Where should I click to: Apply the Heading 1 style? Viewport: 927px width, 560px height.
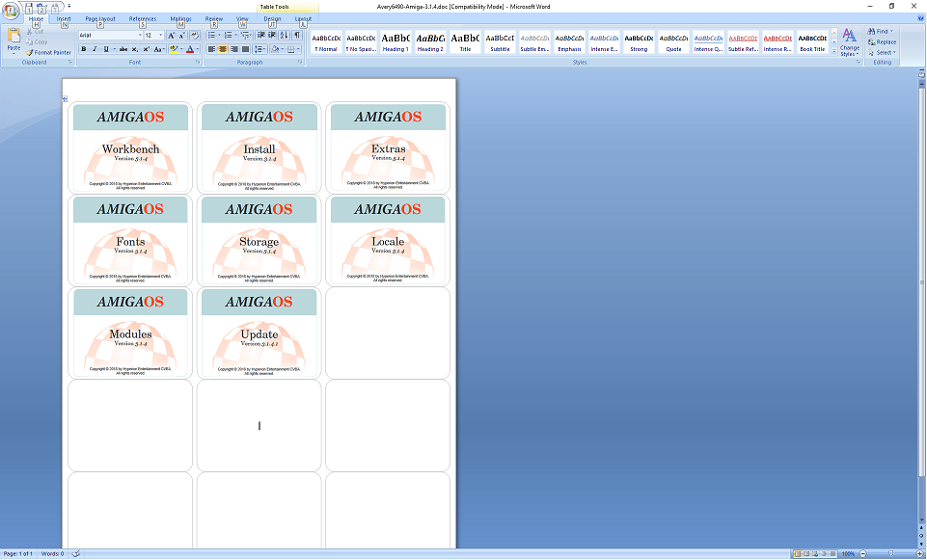click(x=395, y=42)
